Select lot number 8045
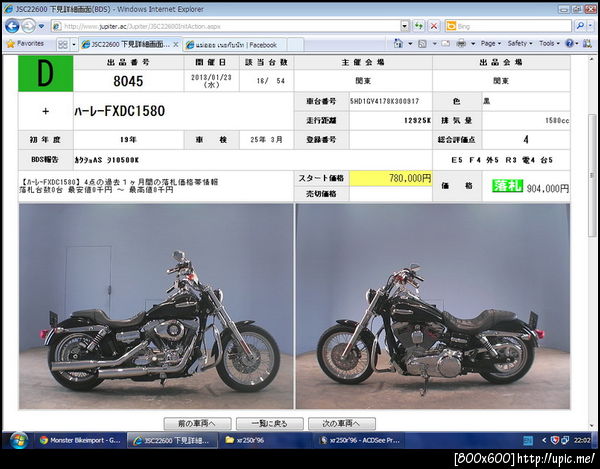Viewport: 600px width, 469px height. tap(128, 81)
